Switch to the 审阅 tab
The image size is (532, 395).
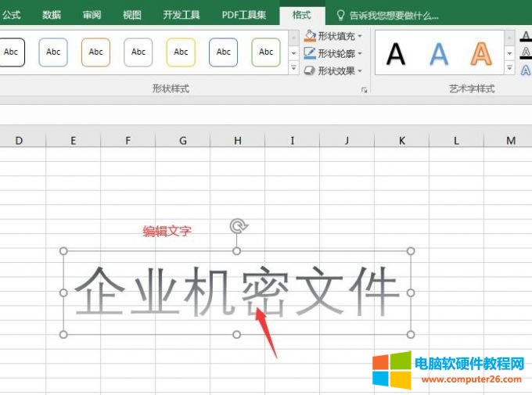point(92,15)
